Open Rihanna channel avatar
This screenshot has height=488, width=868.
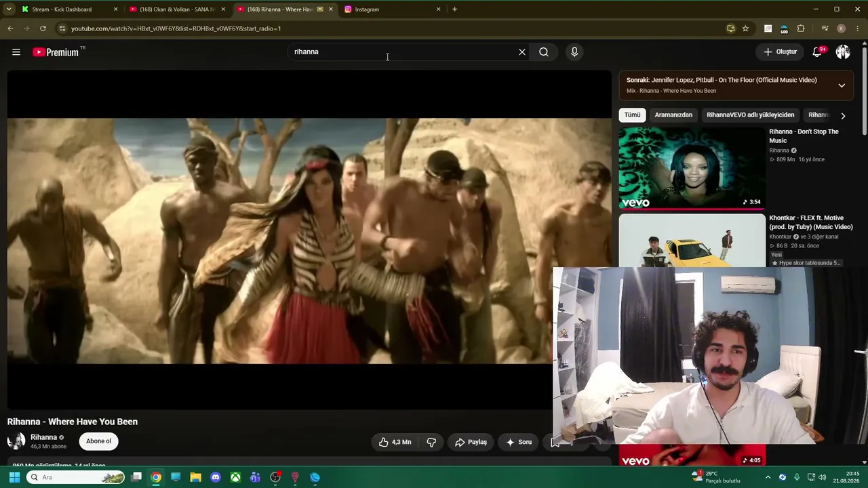point(16,441)
